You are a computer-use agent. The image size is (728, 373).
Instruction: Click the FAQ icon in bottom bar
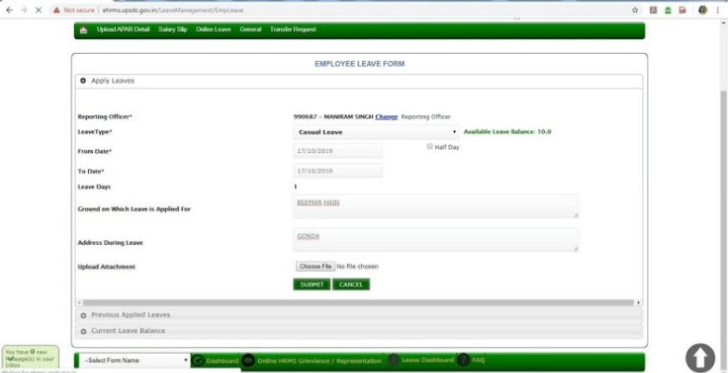coord(463,360)
